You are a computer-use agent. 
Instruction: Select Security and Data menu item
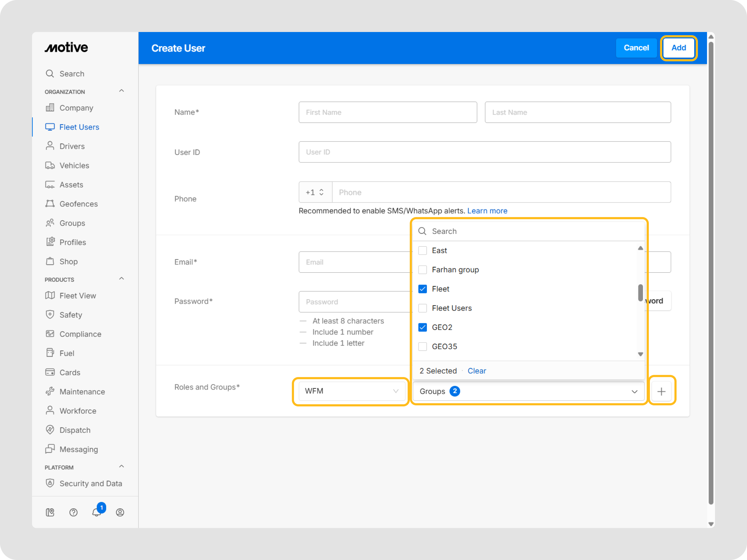pyautogui.click(x=90, y=483)
